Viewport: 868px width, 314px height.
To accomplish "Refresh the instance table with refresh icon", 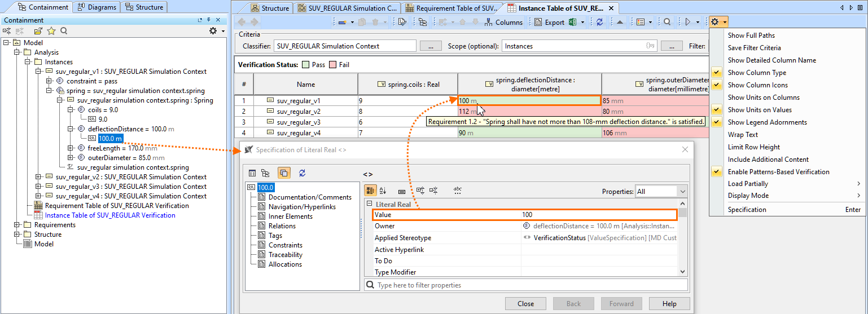I will click(x=600, y=22).
